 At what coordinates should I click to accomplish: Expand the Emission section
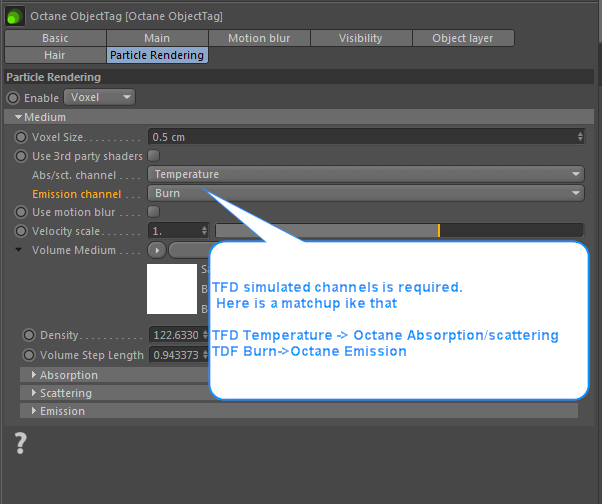pyautogui.click(x=299, y=411)
